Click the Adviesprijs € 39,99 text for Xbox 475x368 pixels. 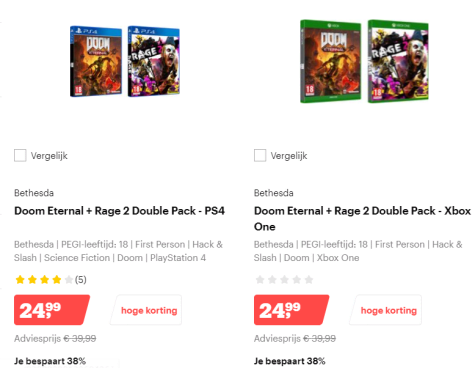coord(295,339)
